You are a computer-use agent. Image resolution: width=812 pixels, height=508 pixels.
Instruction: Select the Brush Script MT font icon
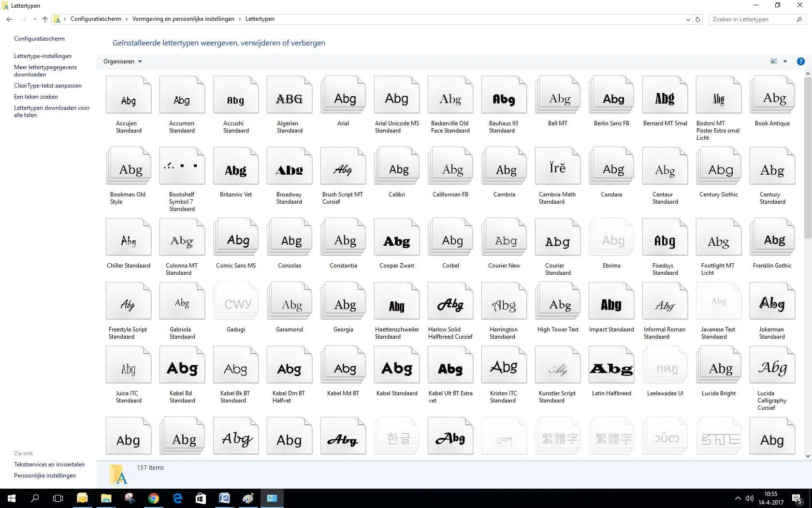tap(343, 166)
